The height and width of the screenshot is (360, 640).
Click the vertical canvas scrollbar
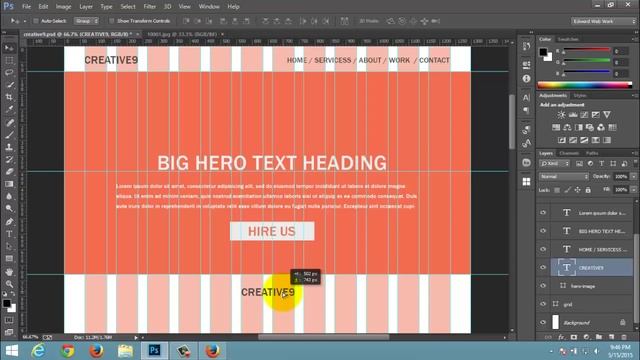tap(512, 122)
